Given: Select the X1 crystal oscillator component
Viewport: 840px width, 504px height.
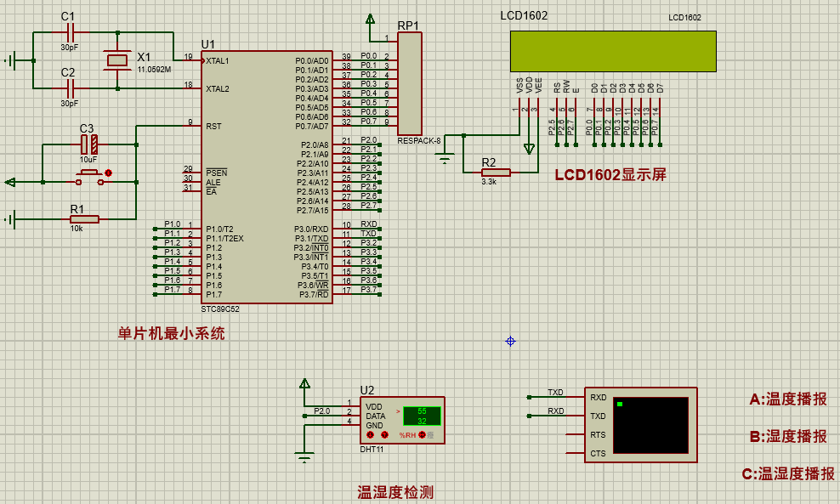Looking at the screenshot, I should point(116,60).
